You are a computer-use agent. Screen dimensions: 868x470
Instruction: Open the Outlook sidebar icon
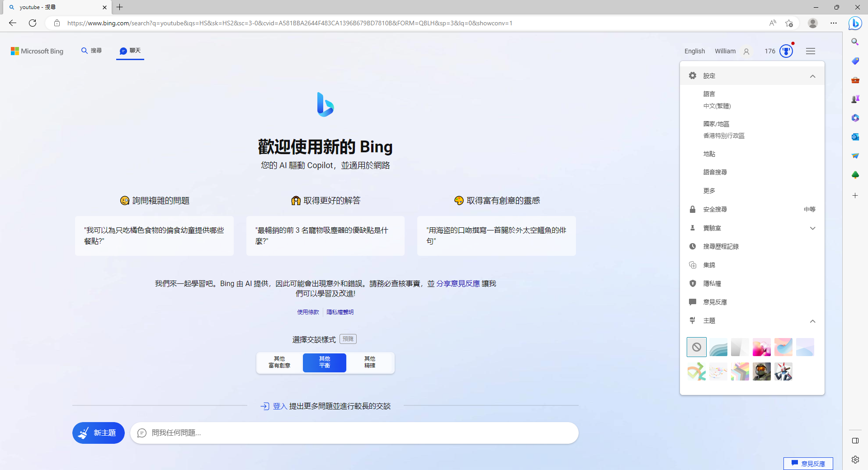[855, 137]
